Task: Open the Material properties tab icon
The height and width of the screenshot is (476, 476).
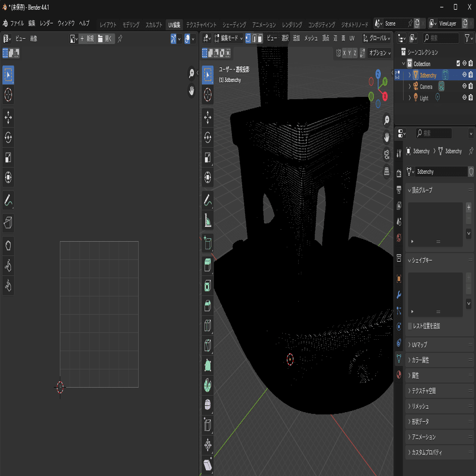Action: 398,375
